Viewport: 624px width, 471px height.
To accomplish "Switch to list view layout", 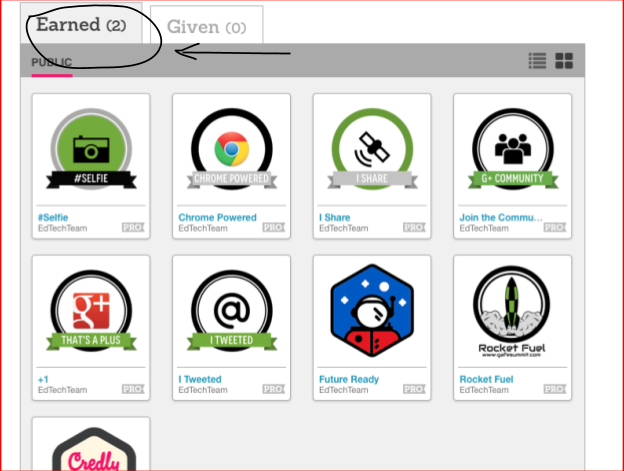I will 537,61.
